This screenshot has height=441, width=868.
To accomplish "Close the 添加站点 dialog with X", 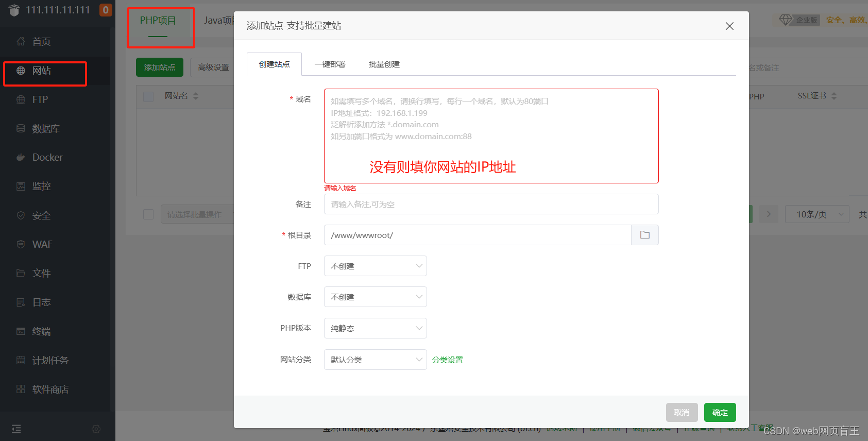I will click(729, 26).
